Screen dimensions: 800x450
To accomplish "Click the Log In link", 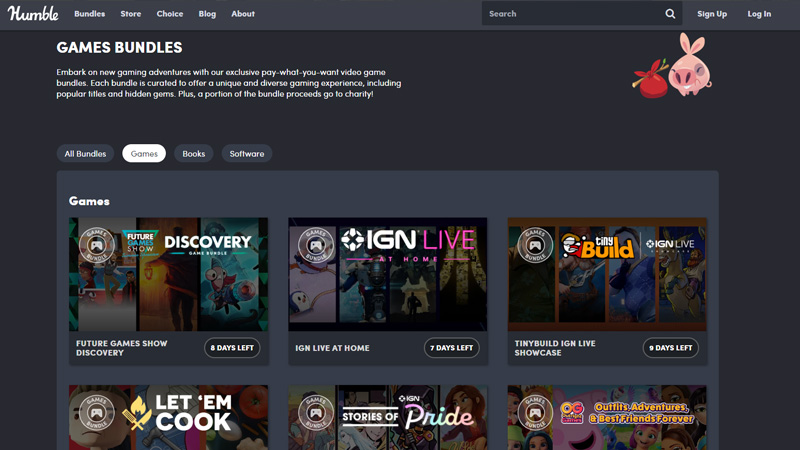I will tap(759, 14).
